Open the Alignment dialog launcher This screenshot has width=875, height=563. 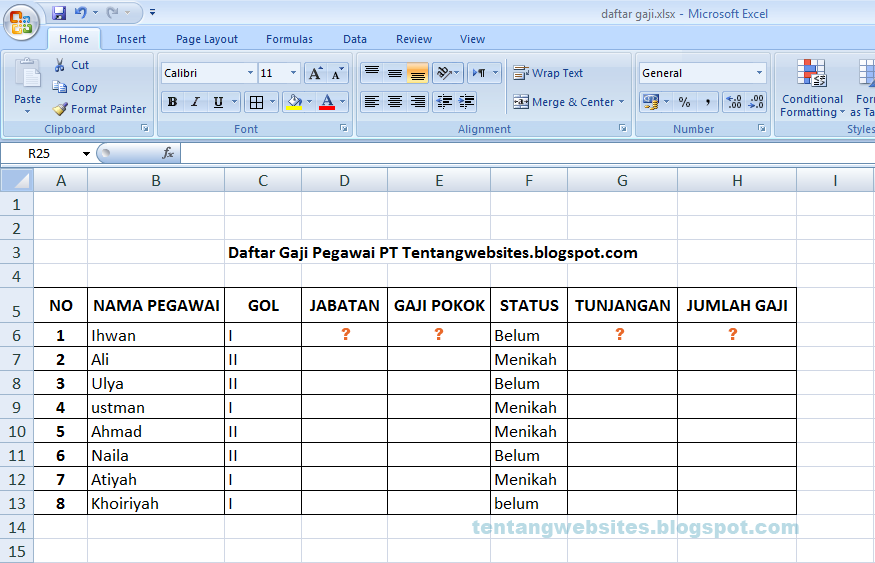[x=623, y=128]
